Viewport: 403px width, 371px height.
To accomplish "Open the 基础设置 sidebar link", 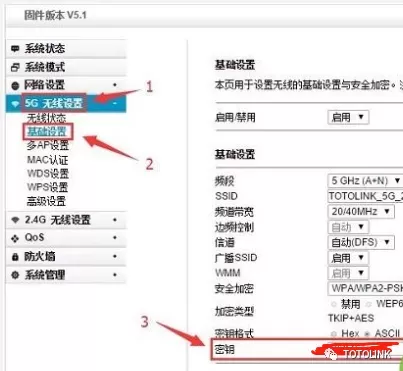I will tap(47, 132).
